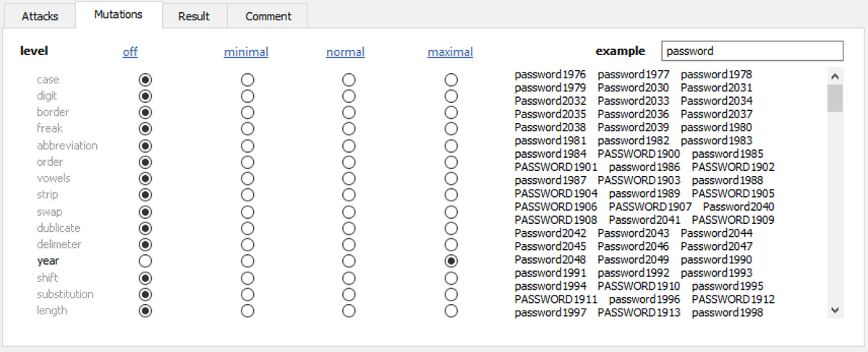Set border mutation to maximal
This screenshot has height=352, width=868.
point(451,112)
